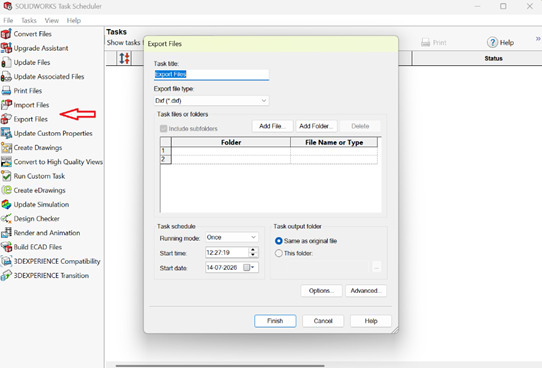Click the Print Files printer icon
Image resolution: width=542 pixels, height=368 pixels.
pos(6,91)
